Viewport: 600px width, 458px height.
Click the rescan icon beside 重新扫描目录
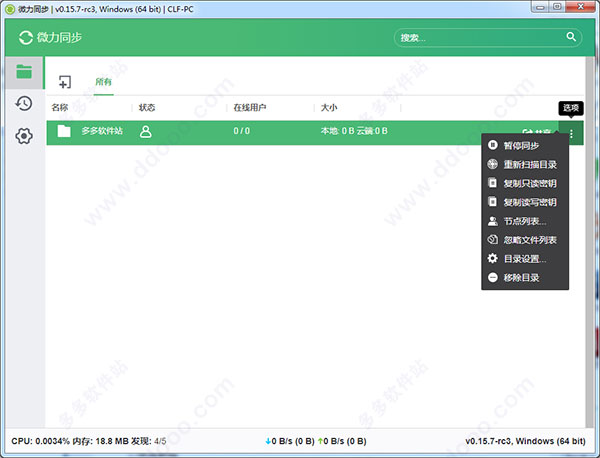pyautogui.click(x=492, y=164)
